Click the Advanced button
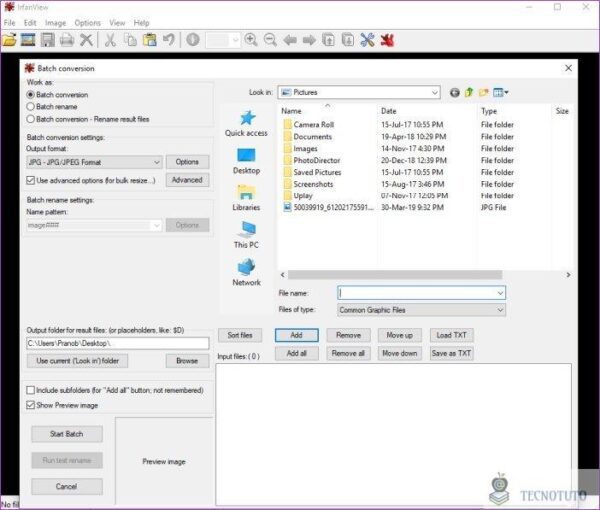This screenshot has width=600, height=510. coord(187,180)
